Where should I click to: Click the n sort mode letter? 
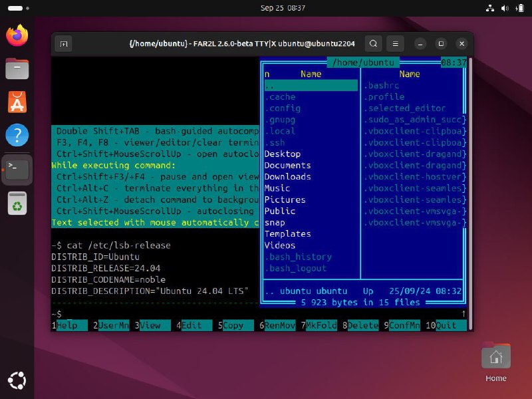[267, 74]
